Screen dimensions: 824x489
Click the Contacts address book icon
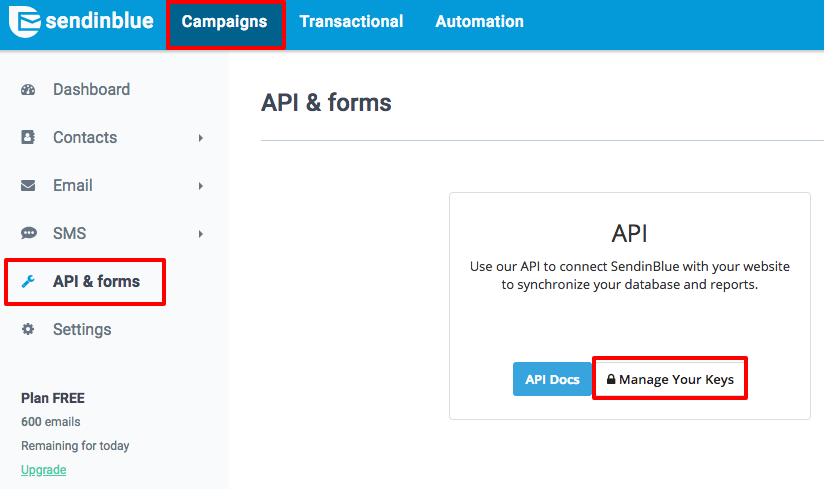(28, 138)
